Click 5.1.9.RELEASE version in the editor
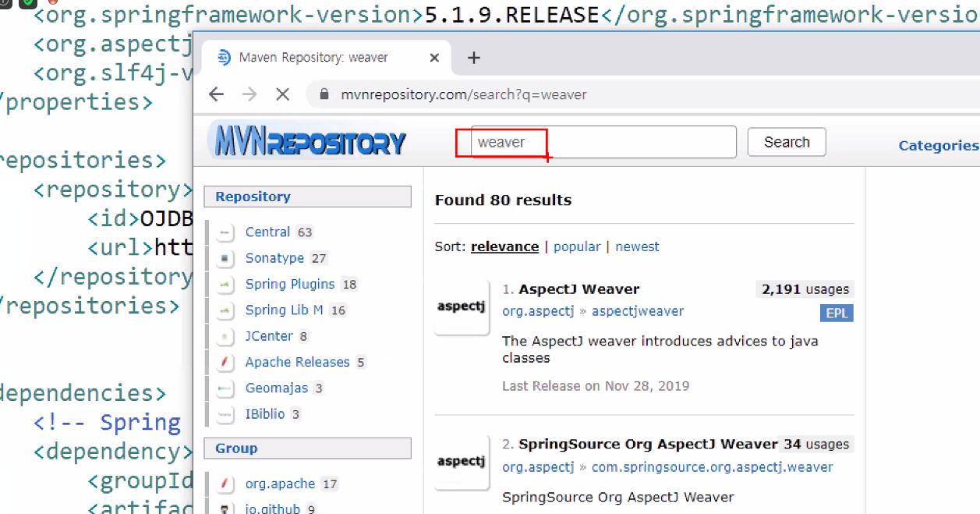 coord(512,14)
